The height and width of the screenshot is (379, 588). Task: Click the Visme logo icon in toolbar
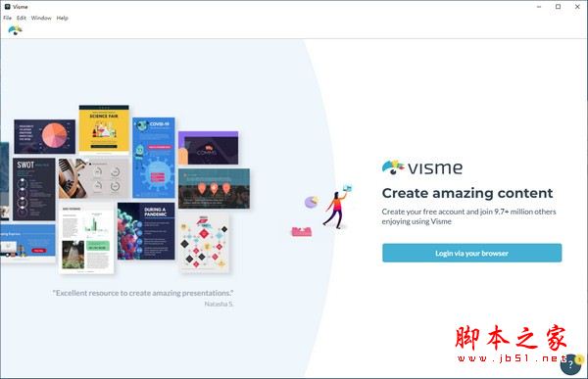click(16, 30)
